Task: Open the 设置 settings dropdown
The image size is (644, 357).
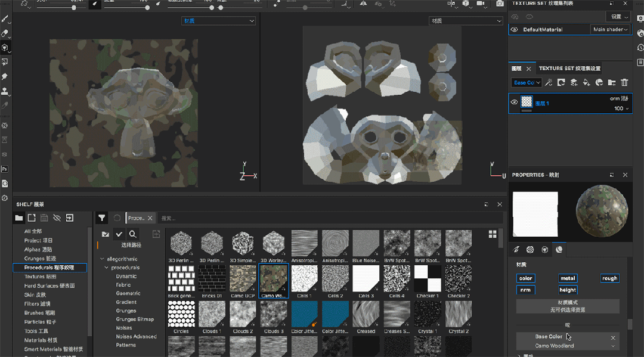Action: [618, 17]
